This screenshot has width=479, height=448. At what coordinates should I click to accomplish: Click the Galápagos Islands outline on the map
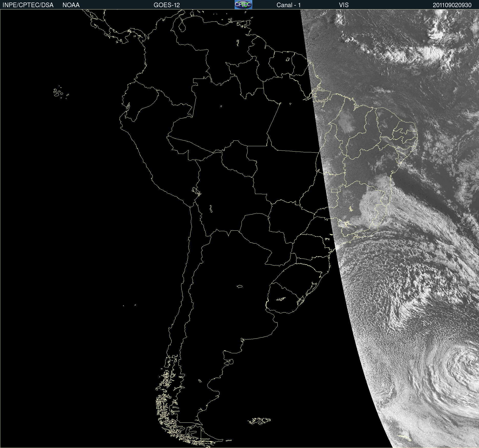point(60,92)
